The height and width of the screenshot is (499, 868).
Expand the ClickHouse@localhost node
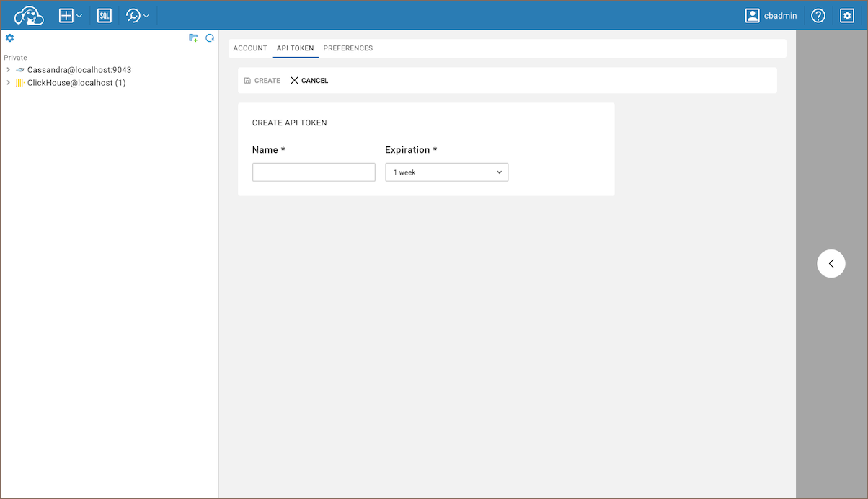8,83
